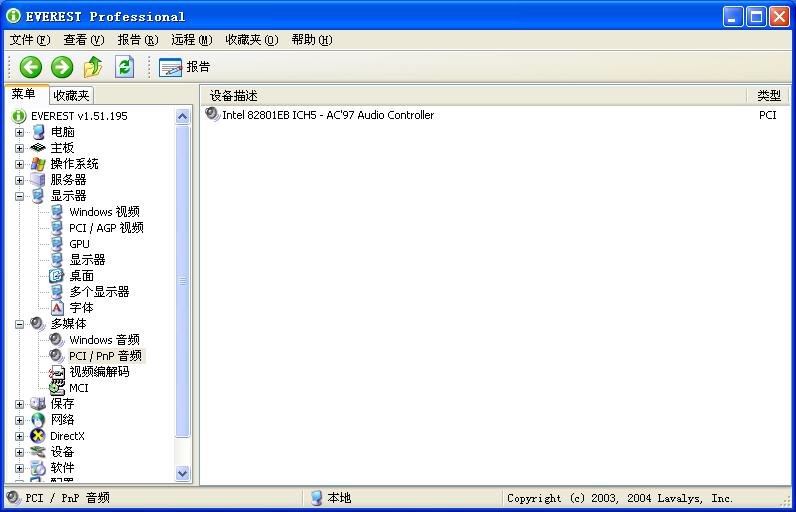Open the 文件(F) menu

(x=30, y=40)
